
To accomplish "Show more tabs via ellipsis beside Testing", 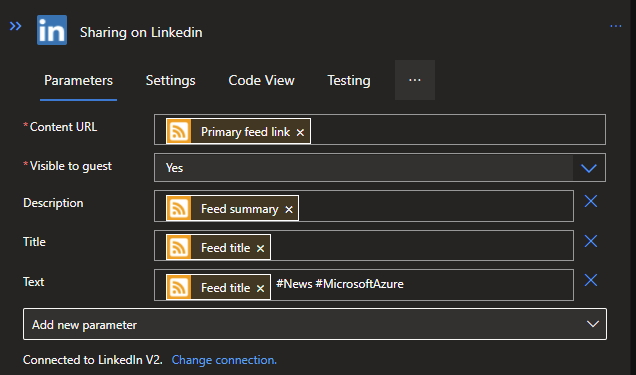I will tap(415, 80).
